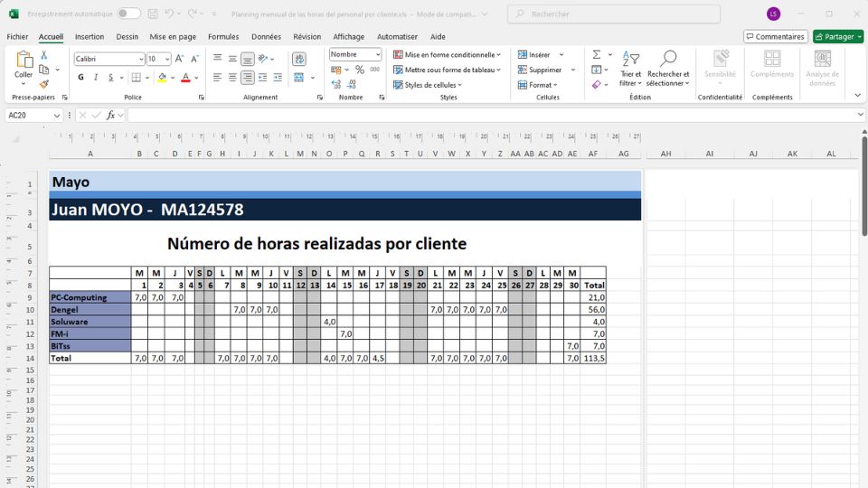Click the percent style icon

point(360,70)
